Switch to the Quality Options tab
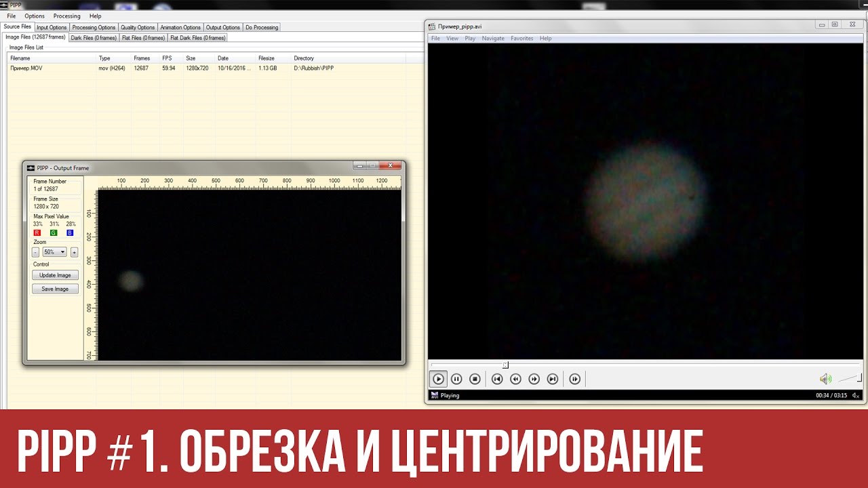This screenshot has height=488, width=868. pyautogui.click(x=138, y=28)
